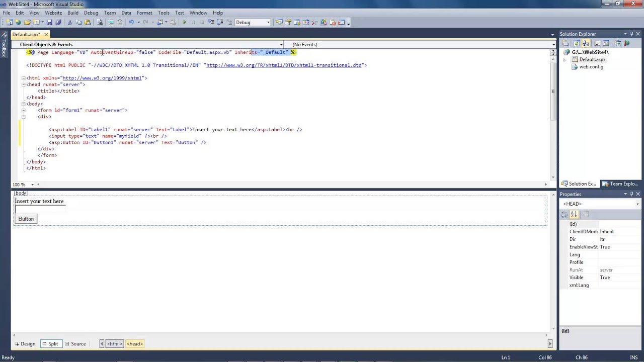Viewport: 644px width, 362px height.
Task: Click the View Code icon in Solution Explorer
Action: [x=597, y=43]
